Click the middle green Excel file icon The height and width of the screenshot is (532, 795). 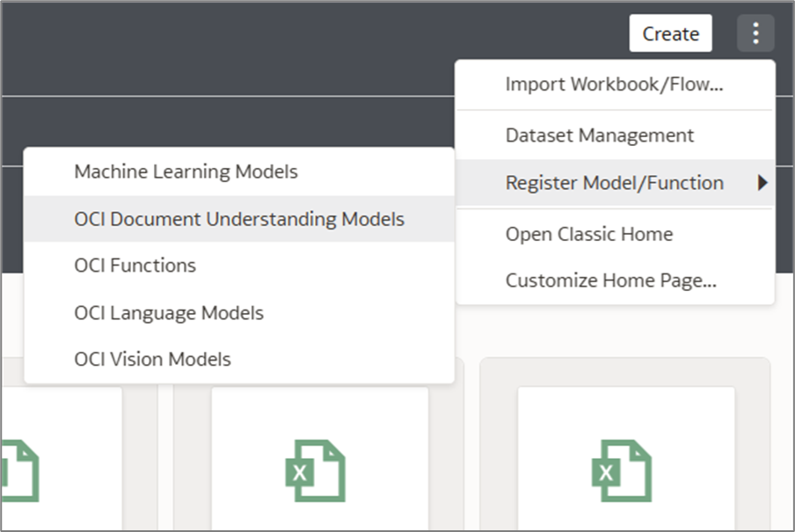coord(316,472)
